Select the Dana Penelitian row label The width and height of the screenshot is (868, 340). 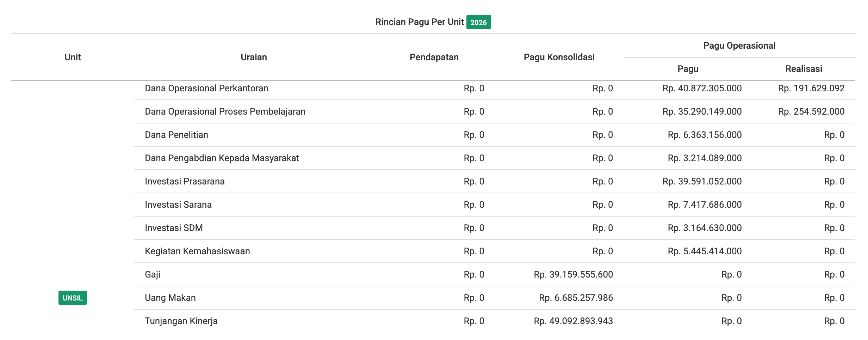176,135
